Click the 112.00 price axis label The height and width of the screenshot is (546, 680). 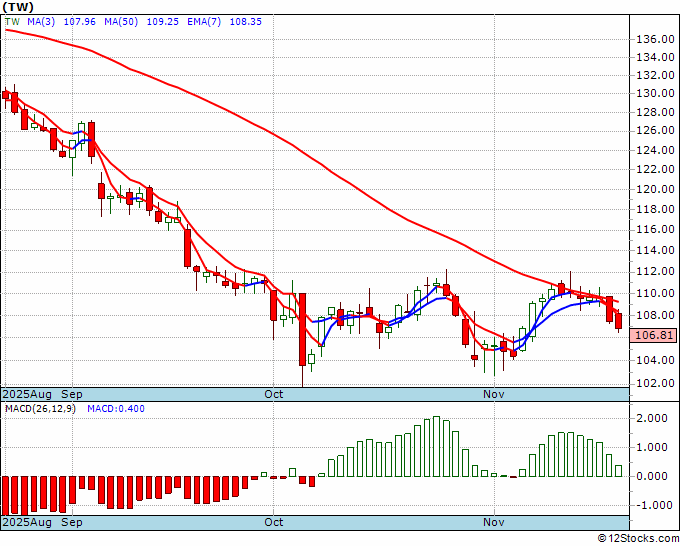click(655, 271)
